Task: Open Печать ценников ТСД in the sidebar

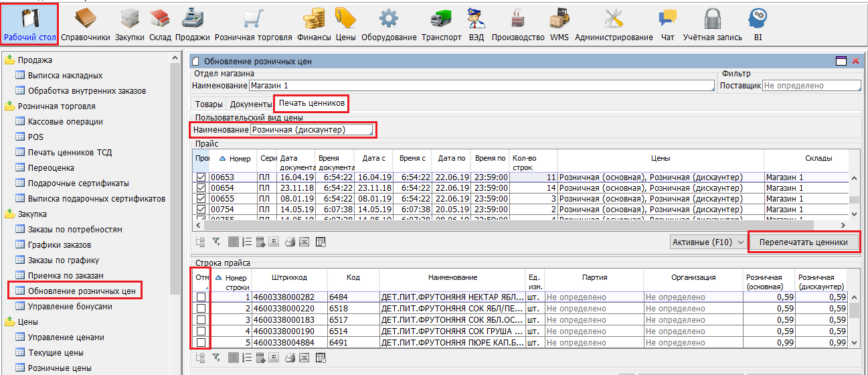Action: (x=68, y=153)
